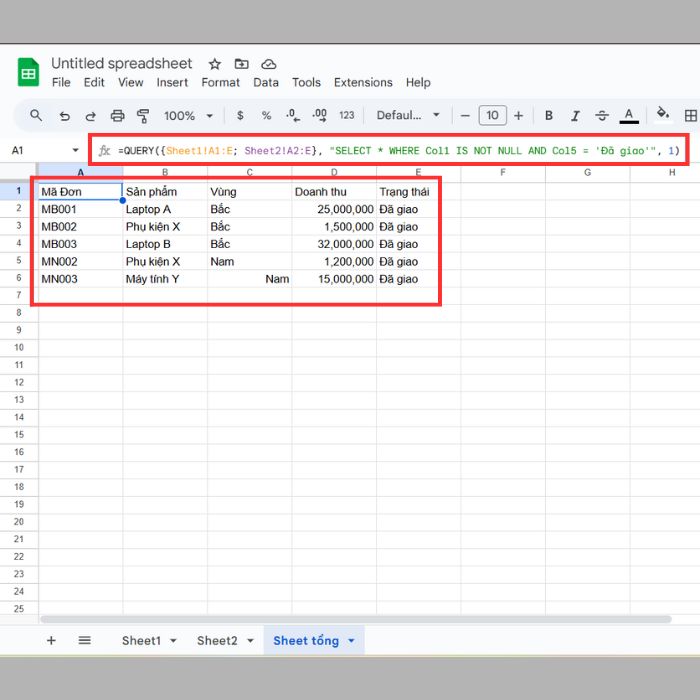The height and width of the screenshot is (700, 700).
Task: Check cloud save status icon
Action: tap(268, 64)
